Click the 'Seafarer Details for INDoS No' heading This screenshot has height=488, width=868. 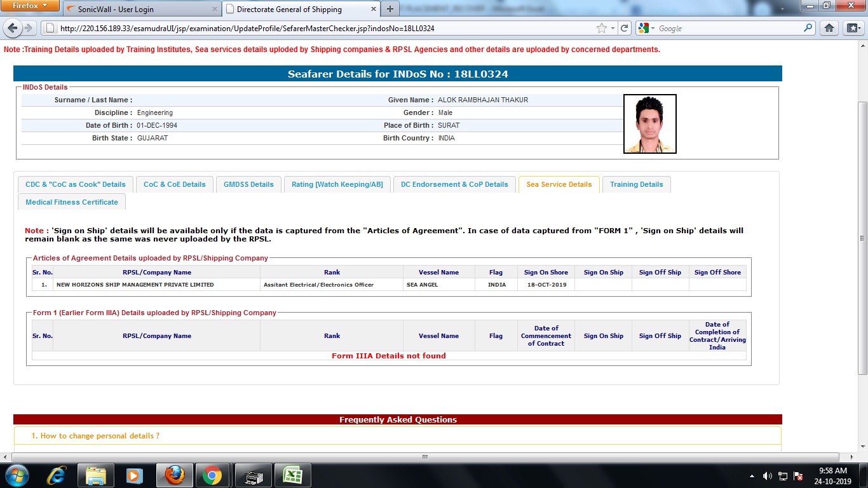click(398, 74)
